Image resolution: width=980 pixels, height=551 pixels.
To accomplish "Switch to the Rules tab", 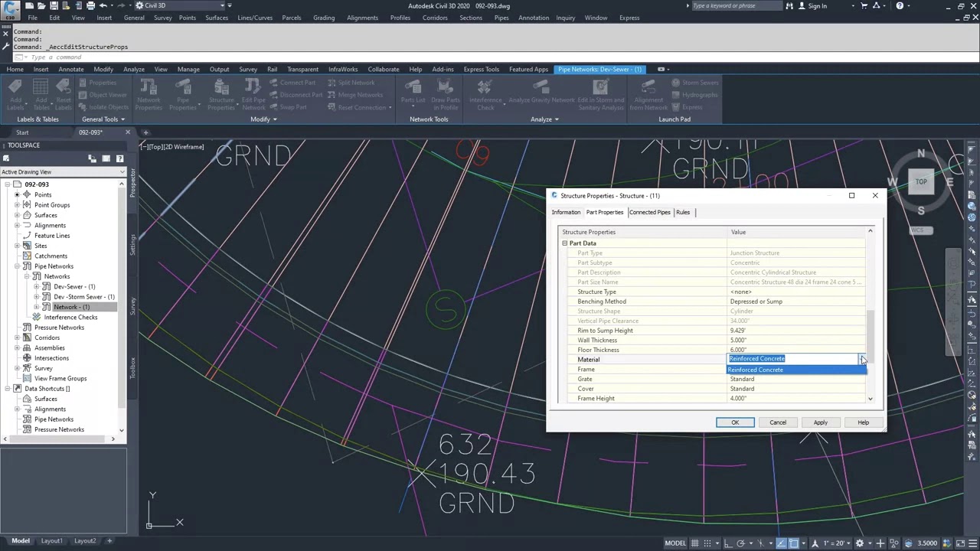I will click(x=683, y=212).
